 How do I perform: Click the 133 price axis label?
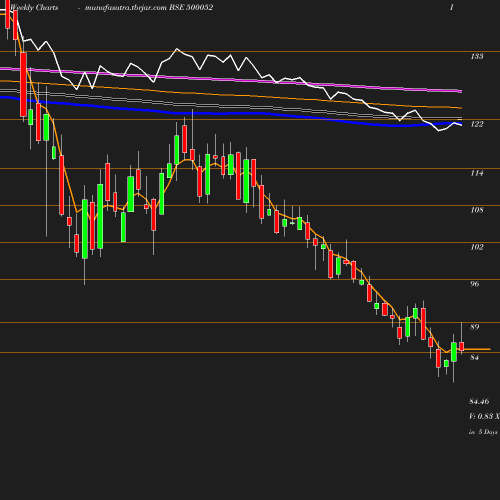(x=477, y=56)
